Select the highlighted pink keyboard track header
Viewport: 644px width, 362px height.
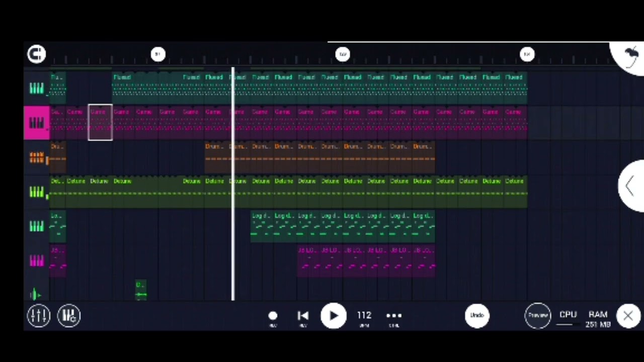pos(37,123)
